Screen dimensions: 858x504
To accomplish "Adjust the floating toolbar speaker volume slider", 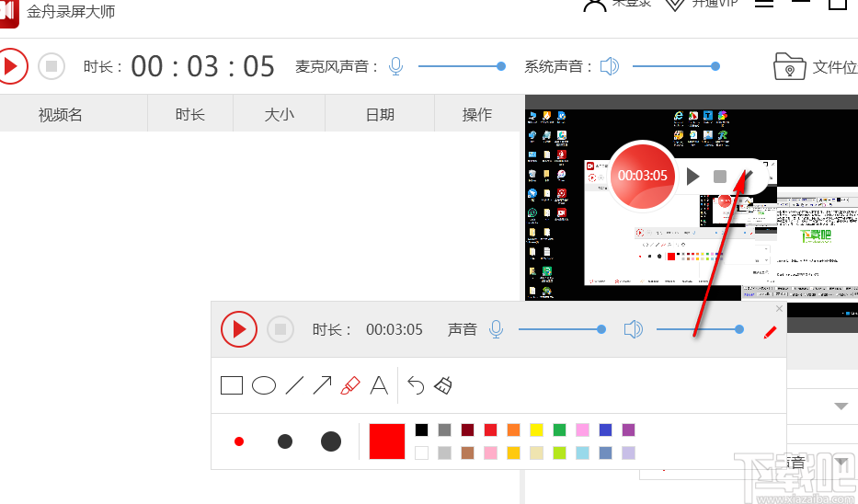I will [x=700, y=329].
